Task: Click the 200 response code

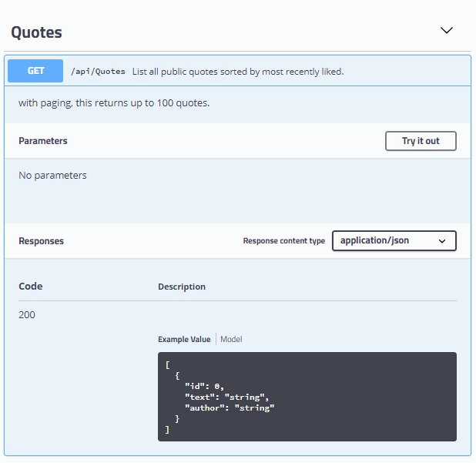Action: point(27,314)
